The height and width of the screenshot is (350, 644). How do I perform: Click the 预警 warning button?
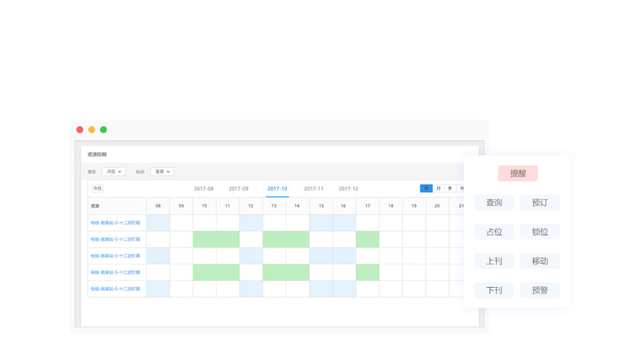[x=539, y=290]
